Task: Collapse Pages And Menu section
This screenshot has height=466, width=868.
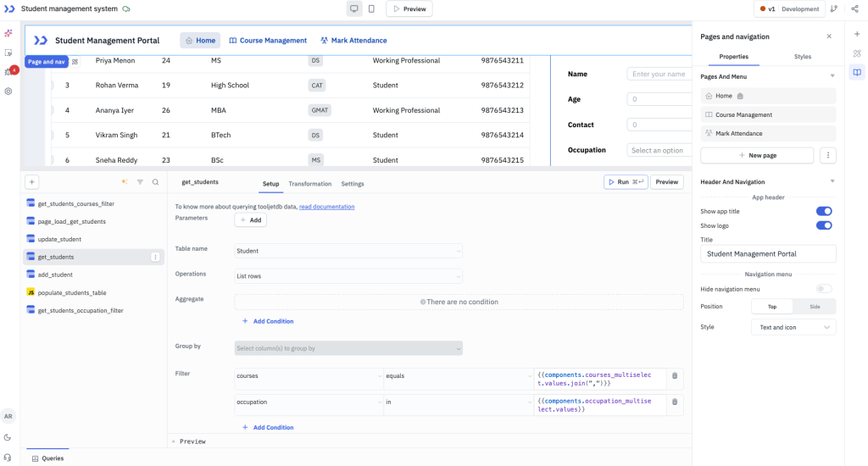Action: coord(832,76)
